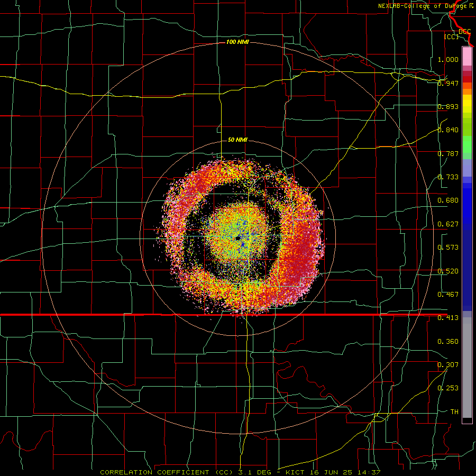The height and width of the screenshot is (476, 476).
Task: Click the 0.947 scale value
Action: click(448, 83)
